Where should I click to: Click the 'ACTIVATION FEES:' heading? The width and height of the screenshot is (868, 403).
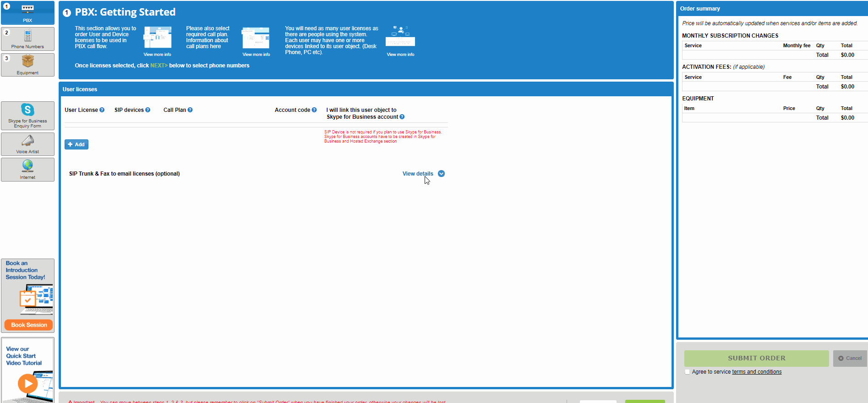coord(706,67)
